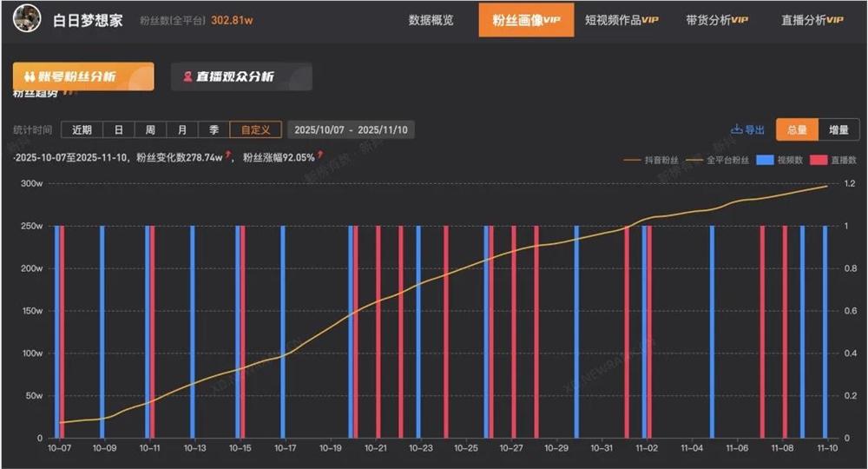Screen dimensions: 868x469
Task: Click the 白日梦想家 account name
Action: click(x=88, y=21)
